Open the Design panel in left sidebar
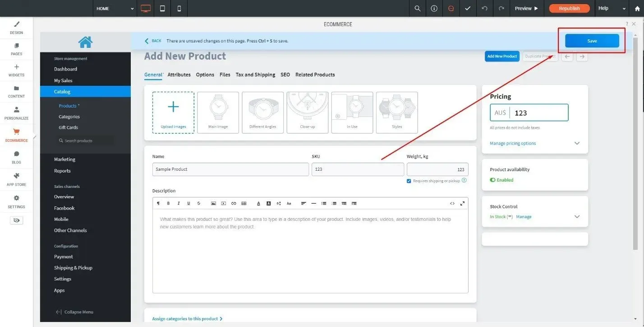The image size is (644, 327). [17, 28]
